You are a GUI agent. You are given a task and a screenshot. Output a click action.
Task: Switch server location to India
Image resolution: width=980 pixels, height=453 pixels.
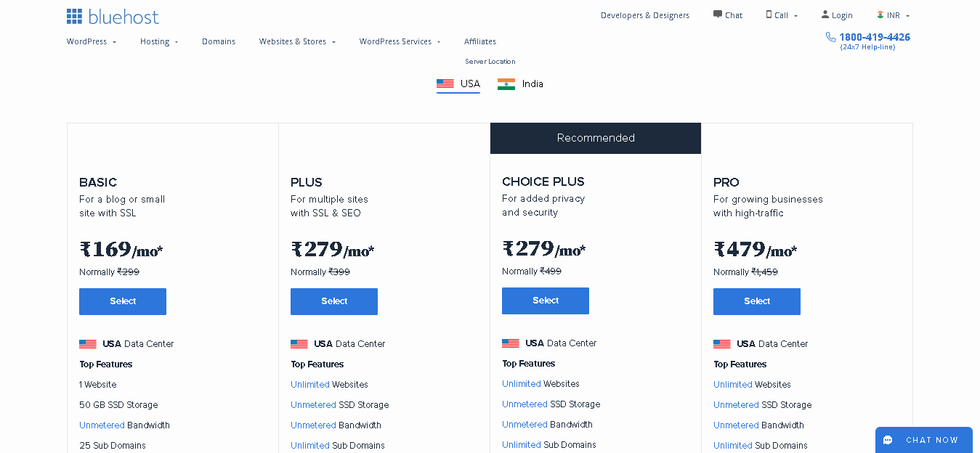520,83
